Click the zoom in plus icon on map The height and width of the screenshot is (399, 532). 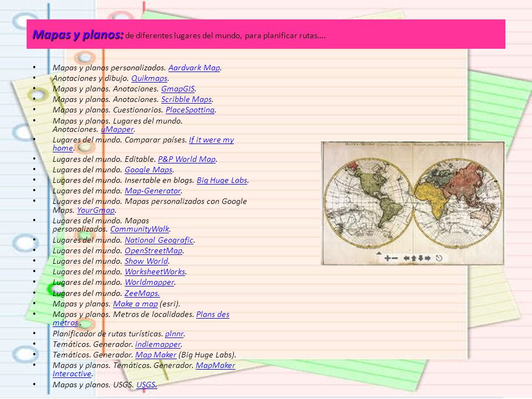(387, 258)
